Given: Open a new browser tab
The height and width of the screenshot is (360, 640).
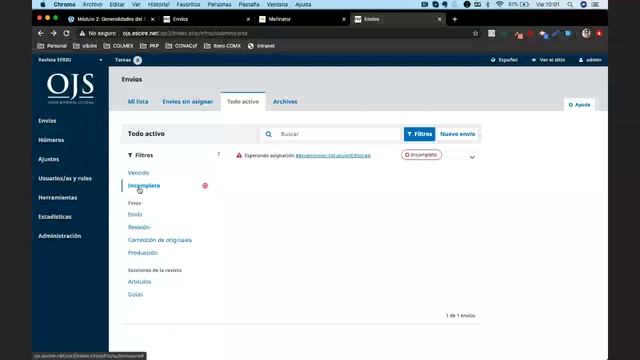Looking at the screenshot, I should (454, 19).
